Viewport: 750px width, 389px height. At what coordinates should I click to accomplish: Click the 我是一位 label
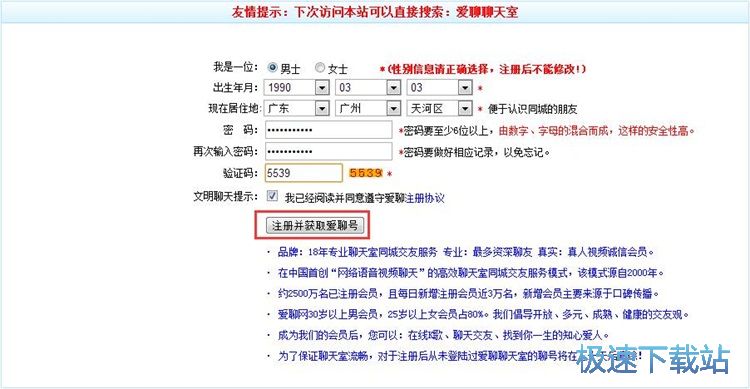235,67
